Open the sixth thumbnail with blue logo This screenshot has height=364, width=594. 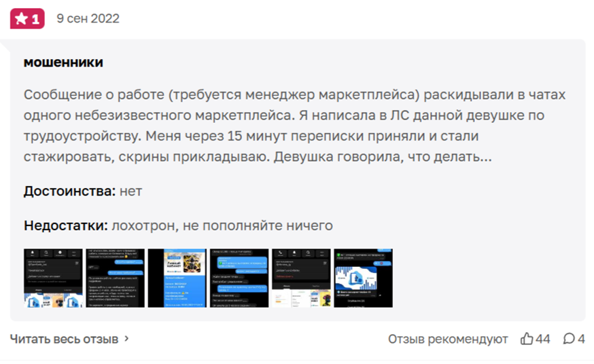pyautogui.click(x=364, y=278)
